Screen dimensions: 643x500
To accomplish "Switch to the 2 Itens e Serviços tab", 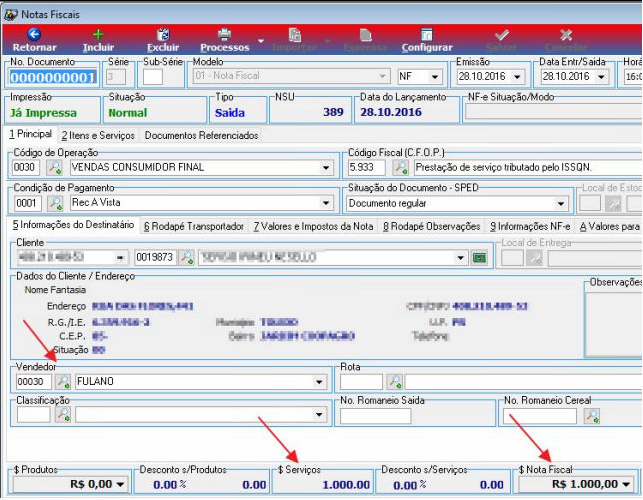I will coord(98,135).
